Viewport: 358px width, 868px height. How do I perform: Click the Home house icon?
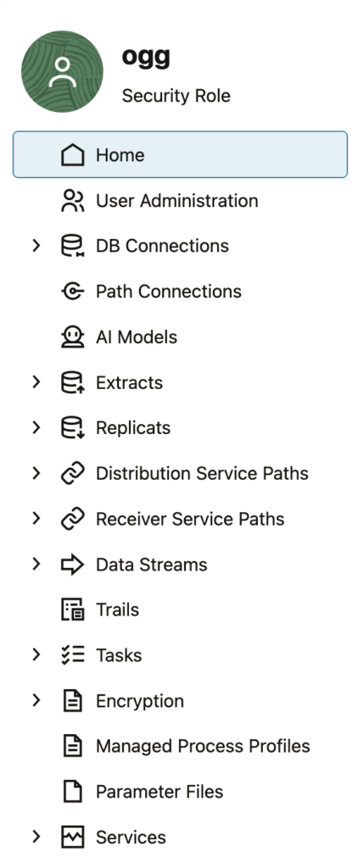(x=73, y=155)
